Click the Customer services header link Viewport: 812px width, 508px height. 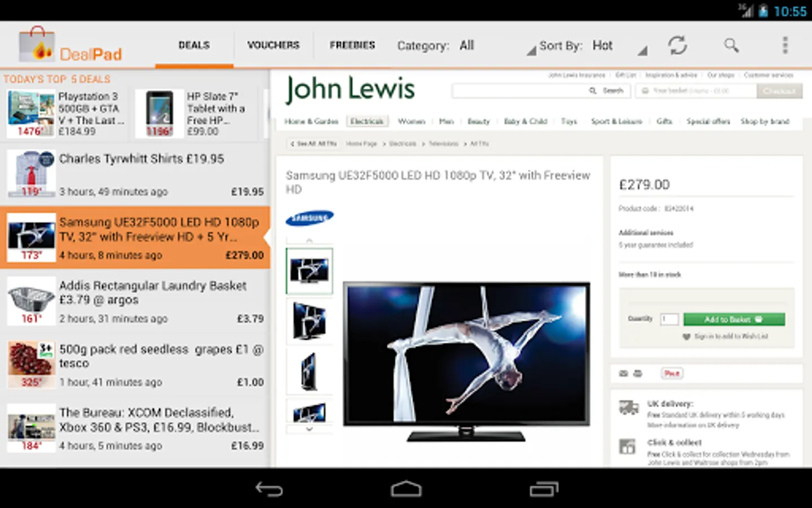coord(769,75)
